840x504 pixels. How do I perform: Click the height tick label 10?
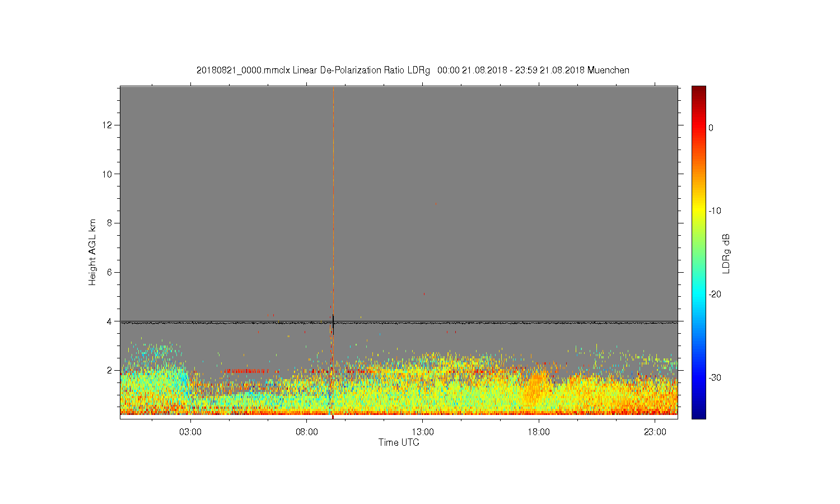coord(107,174)
